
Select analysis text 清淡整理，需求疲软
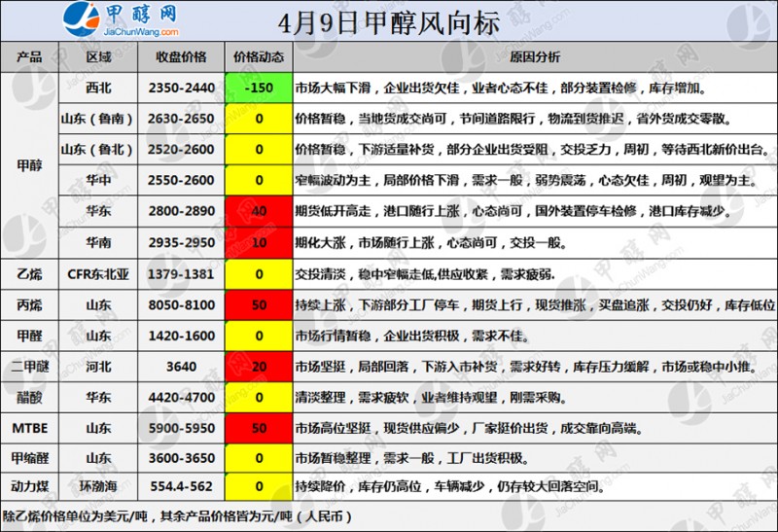[x=352, y=398]
